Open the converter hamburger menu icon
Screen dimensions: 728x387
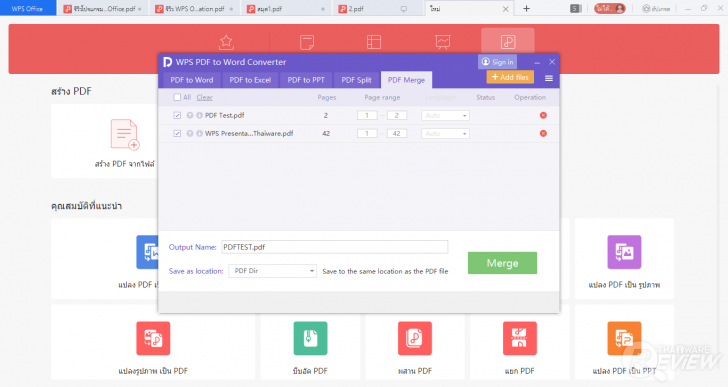(549, 78)
